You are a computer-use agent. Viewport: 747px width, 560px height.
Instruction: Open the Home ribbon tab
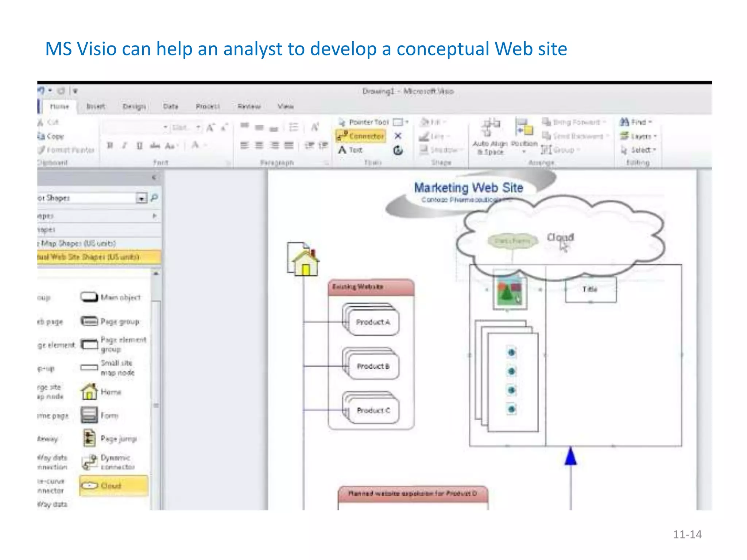coord(59,106)
